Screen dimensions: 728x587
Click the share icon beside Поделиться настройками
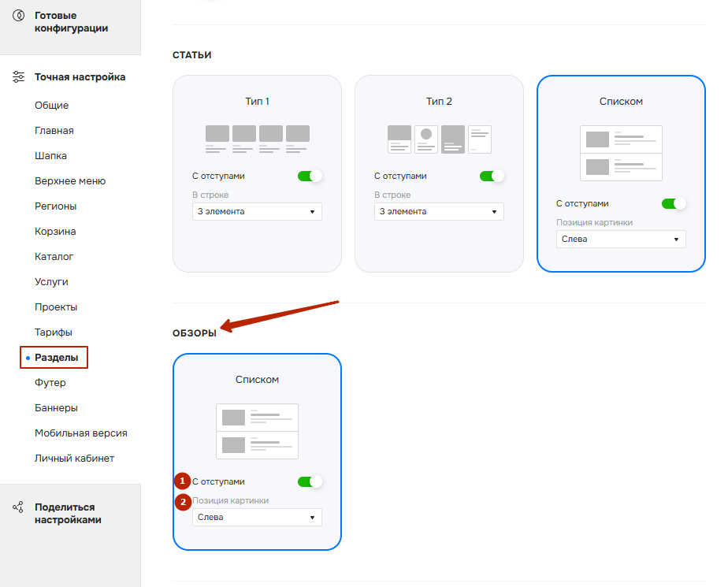point(18,507)
